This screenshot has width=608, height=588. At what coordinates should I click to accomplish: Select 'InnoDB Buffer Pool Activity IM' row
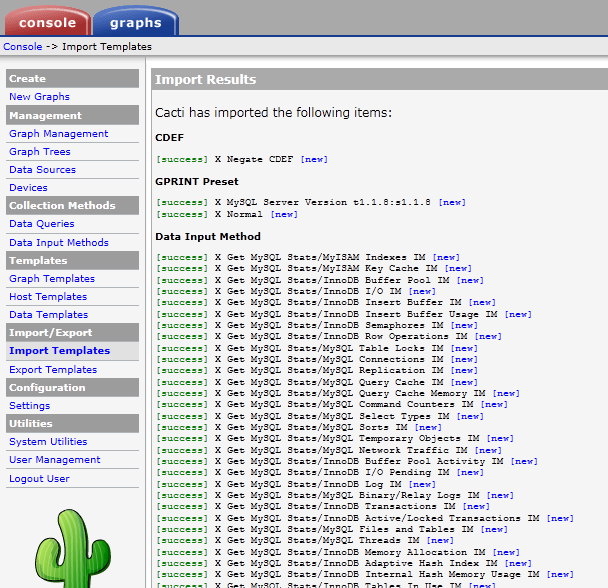[x=347, y=462]
